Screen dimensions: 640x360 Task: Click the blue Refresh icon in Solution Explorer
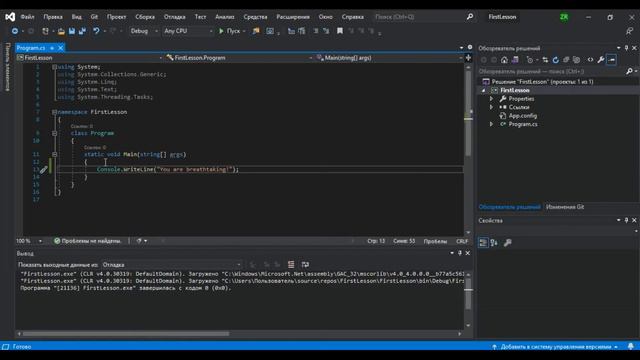(556, 60)
